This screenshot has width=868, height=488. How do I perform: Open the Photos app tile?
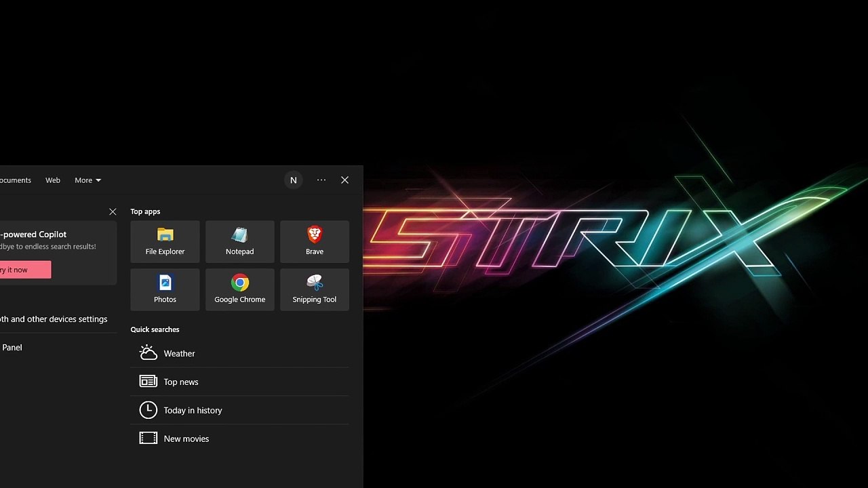[x=165, y=289]
